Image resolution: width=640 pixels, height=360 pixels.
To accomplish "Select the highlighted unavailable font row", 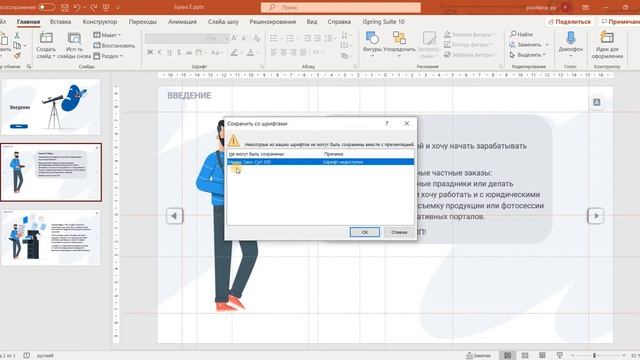I will coord(320,162).
